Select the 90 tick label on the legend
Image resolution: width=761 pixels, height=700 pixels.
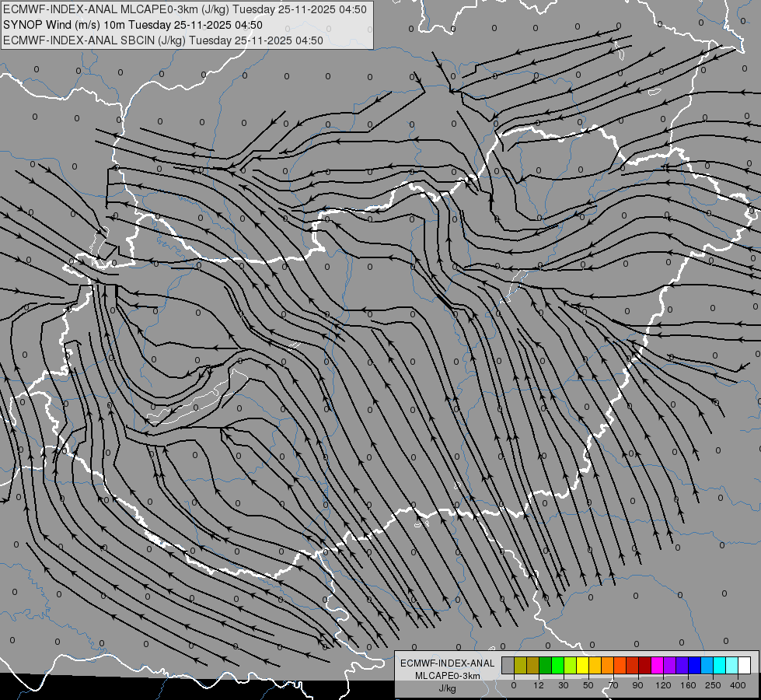tap(637, 685)
